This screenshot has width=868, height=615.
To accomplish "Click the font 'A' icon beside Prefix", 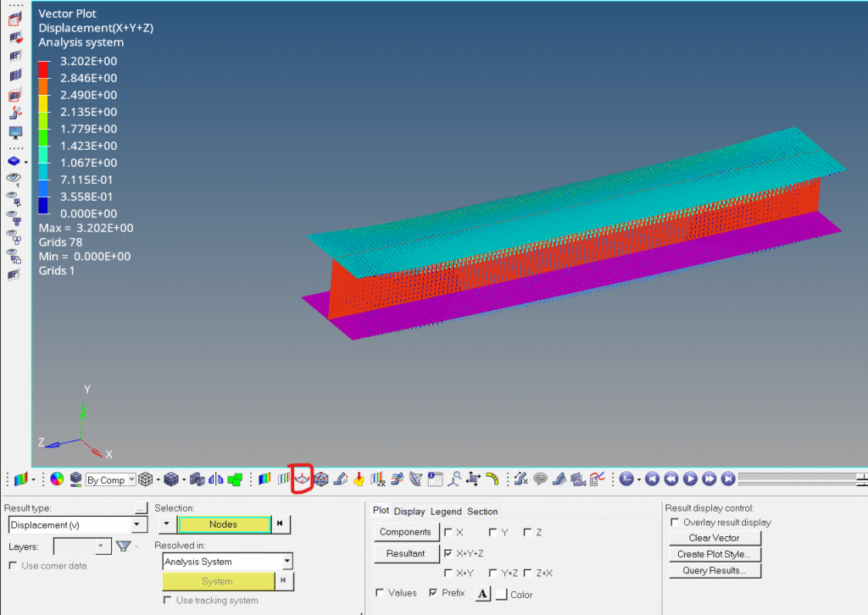I will pyautogui.click(x=483, y=594).
